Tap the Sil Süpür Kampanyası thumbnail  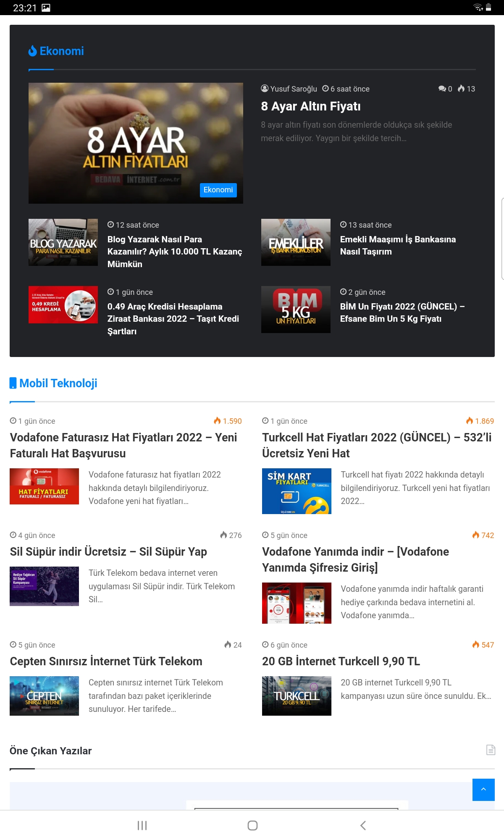tap(44, 586)
